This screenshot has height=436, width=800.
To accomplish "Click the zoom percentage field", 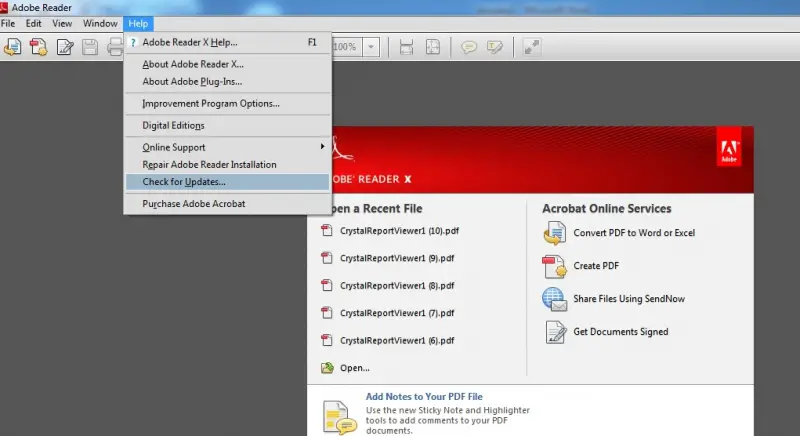I will pos(347,47).
